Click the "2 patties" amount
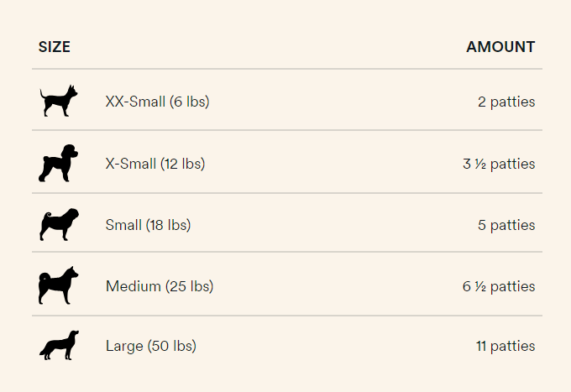 point(506,102)
